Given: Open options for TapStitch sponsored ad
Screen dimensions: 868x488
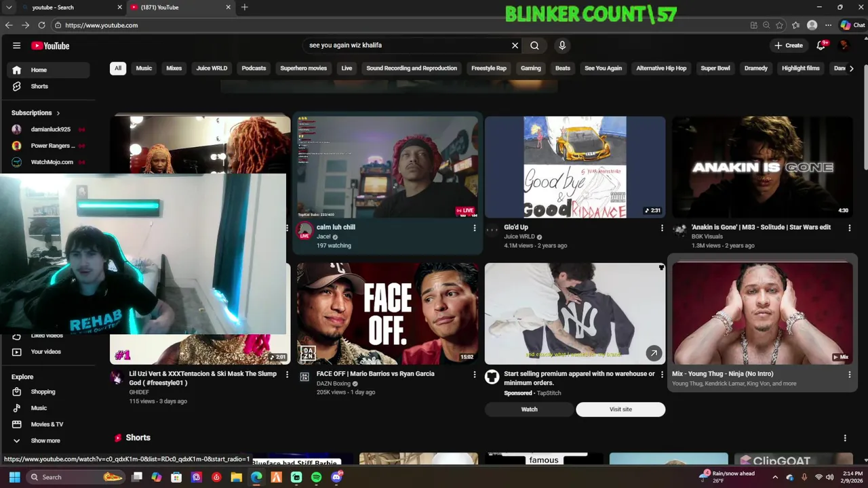Looking at the screenshot, I should (x=662, y=374).
